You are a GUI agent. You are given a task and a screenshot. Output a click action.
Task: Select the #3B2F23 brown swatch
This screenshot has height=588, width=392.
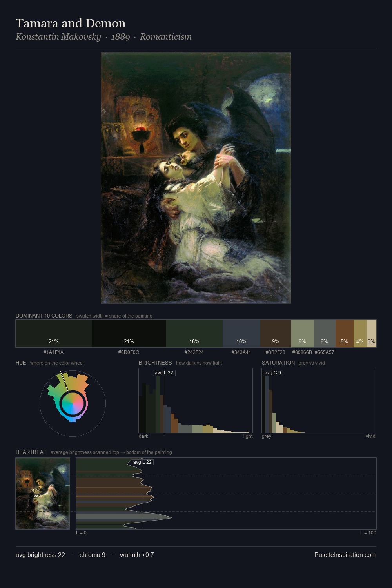[x=276, y=334]
